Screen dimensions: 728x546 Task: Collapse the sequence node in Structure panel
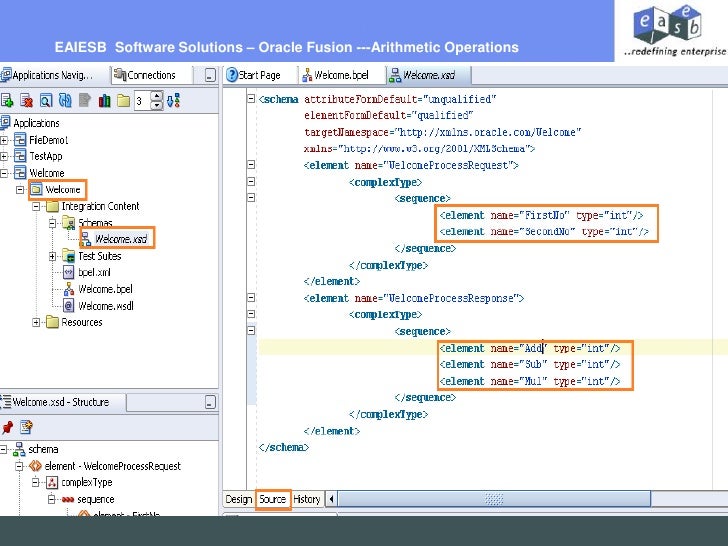pyautogui.click(x=52, y=499)
